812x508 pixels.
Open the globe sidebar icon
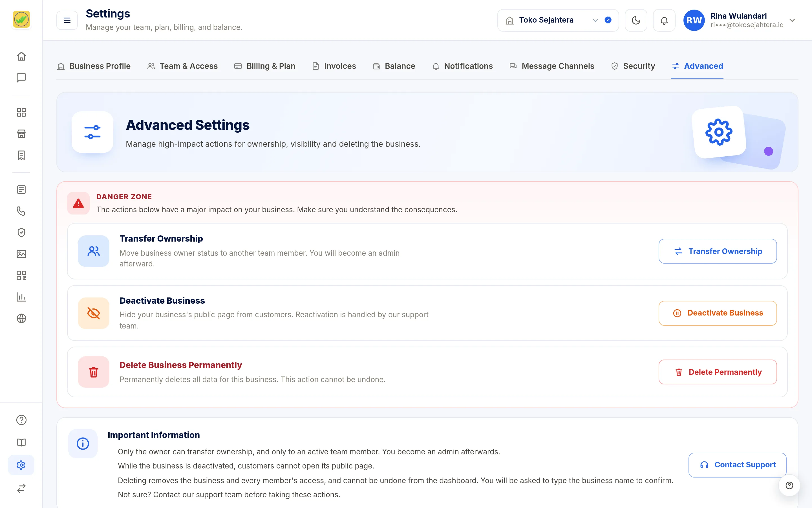click(x=21, y=318)
